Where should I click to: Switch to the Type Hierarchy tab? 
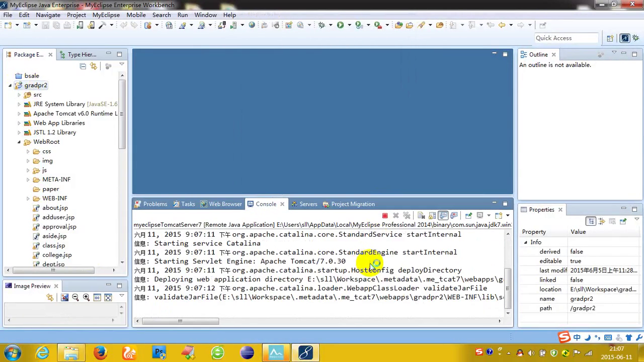[x=77, y=55]
